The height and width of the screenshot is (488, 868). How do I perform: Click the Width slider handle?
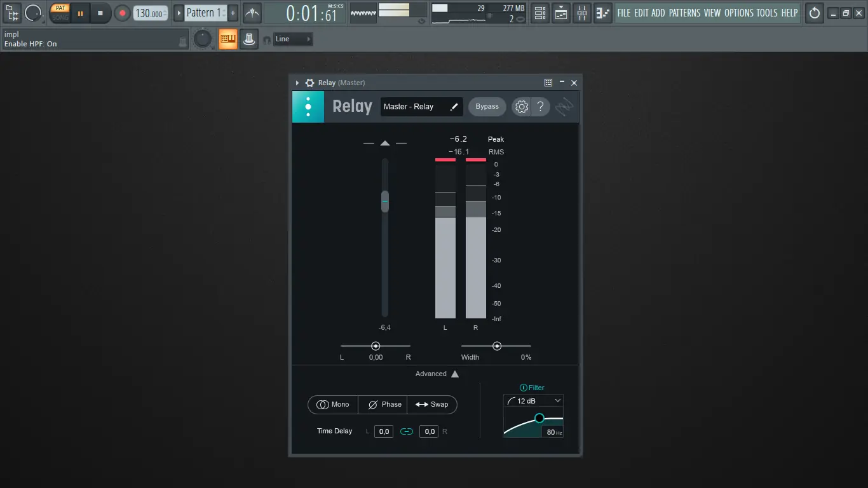pyautogui.click(x=497, y=346)
